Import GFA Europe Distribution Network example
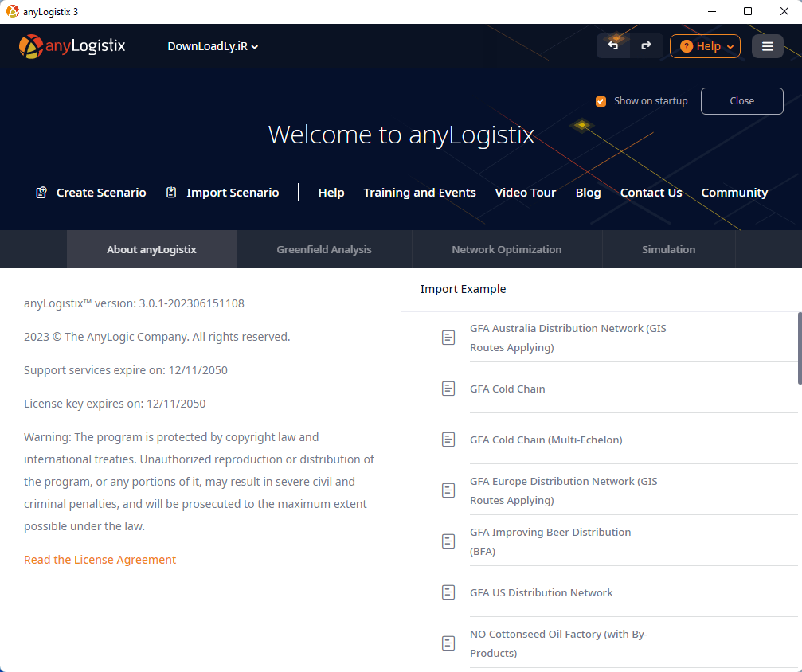The width and height of the screenshot is (802, 672). (x=563, y=490)
